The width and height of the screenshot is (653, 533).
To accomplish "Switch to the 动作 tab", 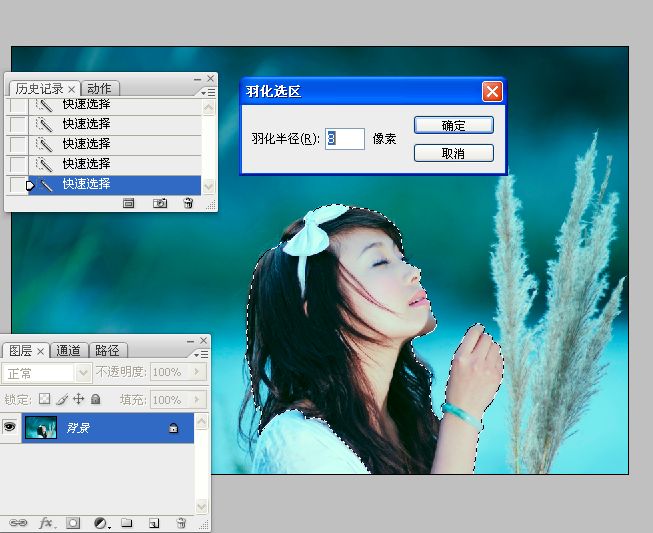I will (x=98, y=88).
